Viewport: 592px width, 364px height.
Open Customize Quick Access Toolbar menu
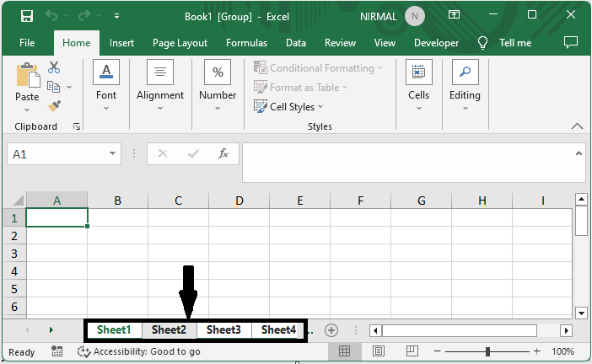pyautogui.click(x=116, y=16)
